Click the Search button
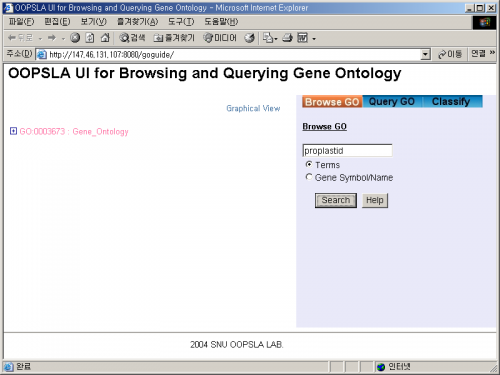The height and width of the screenshot is (375, 500). pyautogui.click(x=336, y=200)
